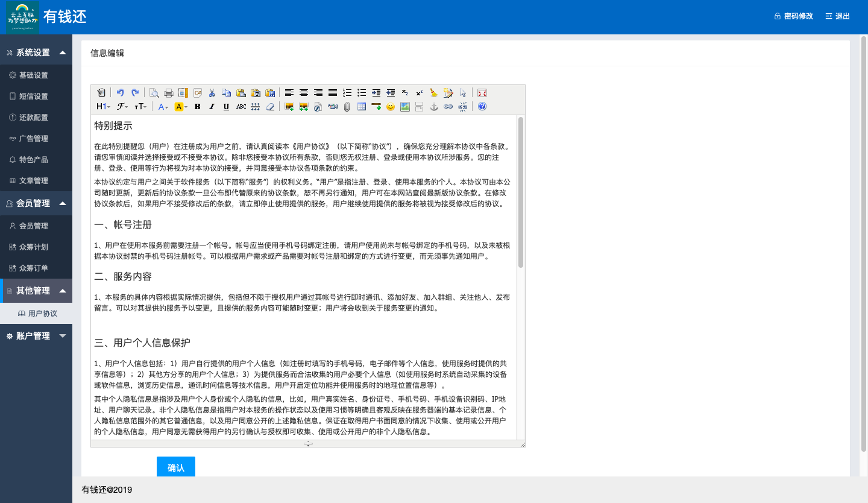The height and width of the screenshot is (503, 868).
Task: Insert a table using the table icon
Action: pos(362,107)
